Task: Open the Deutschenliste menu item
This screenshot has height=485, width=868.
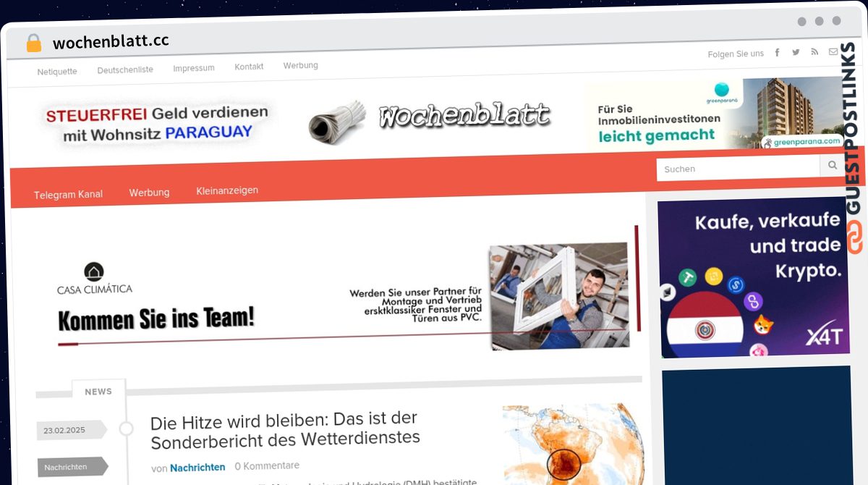Action: coord(125,70)
